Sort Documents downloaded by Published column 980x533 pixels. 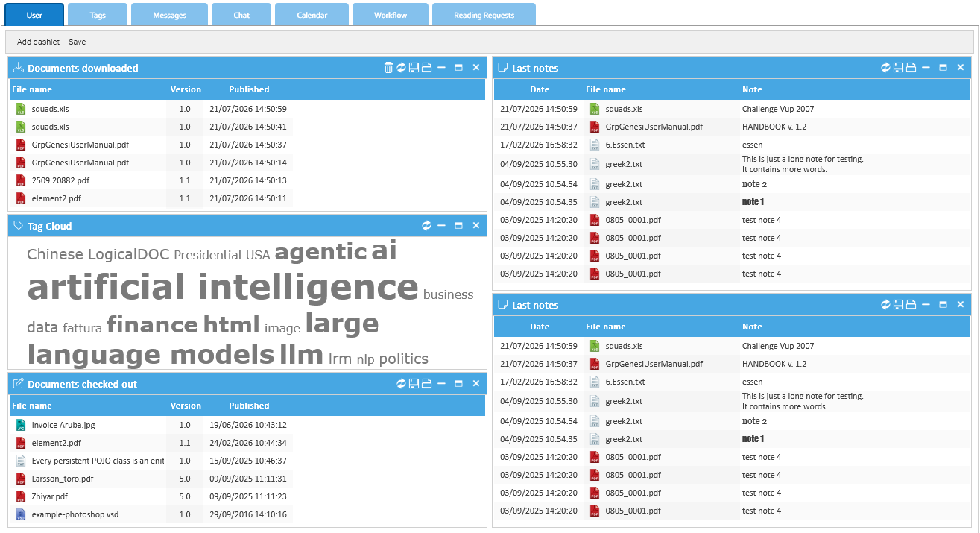(249, 89)
